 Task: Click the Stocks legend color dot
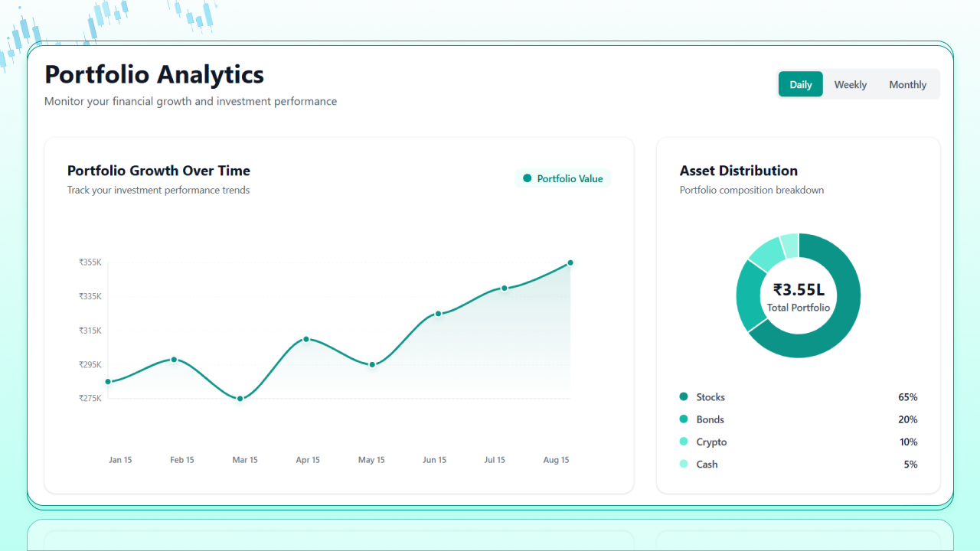point(684,396)
